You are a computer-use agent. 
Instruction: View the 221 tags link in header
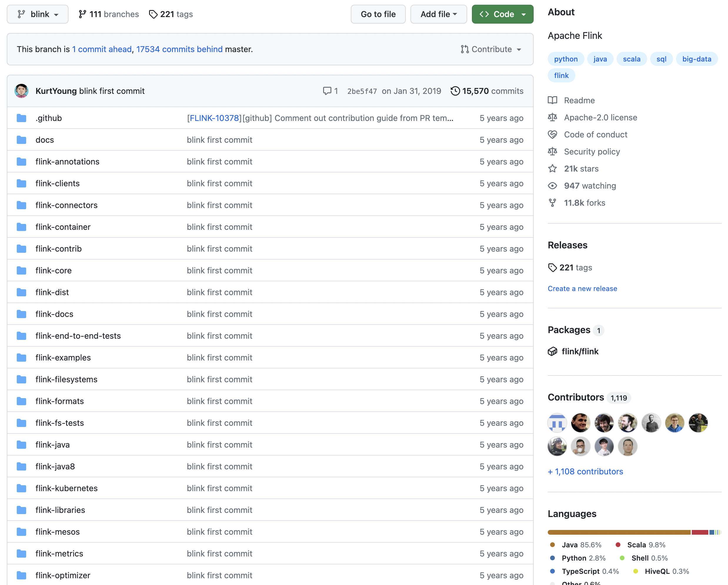(x=171, y=14)
